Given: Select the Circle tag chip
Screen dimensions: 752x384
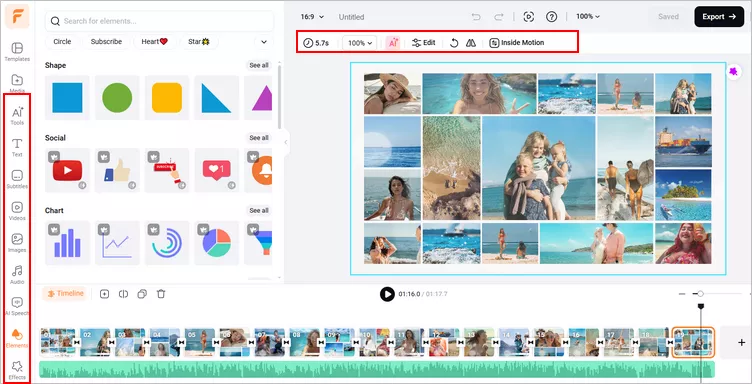Looking at the screenshot, I should 62,42.
